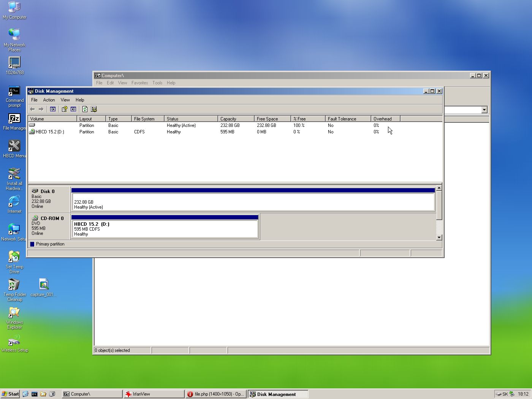Sort volumes by the Status column header

pos(191,119)
